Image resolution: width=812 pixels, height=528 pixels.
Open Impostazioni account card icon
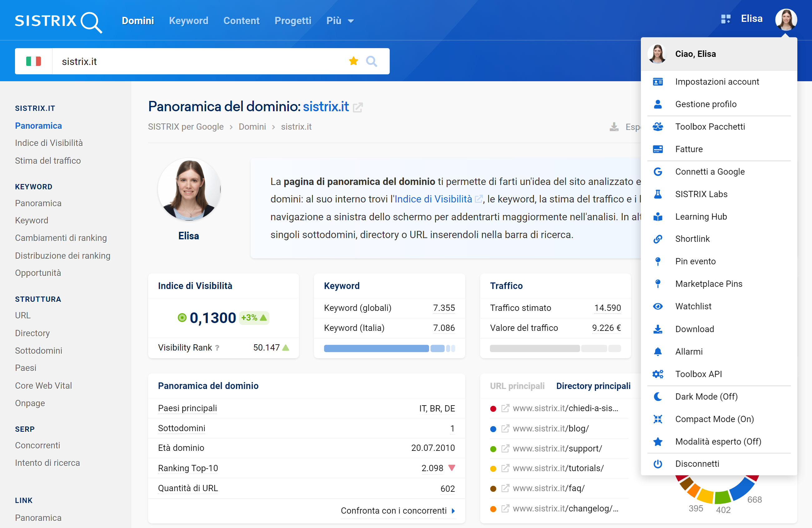(x=657, y=82)
